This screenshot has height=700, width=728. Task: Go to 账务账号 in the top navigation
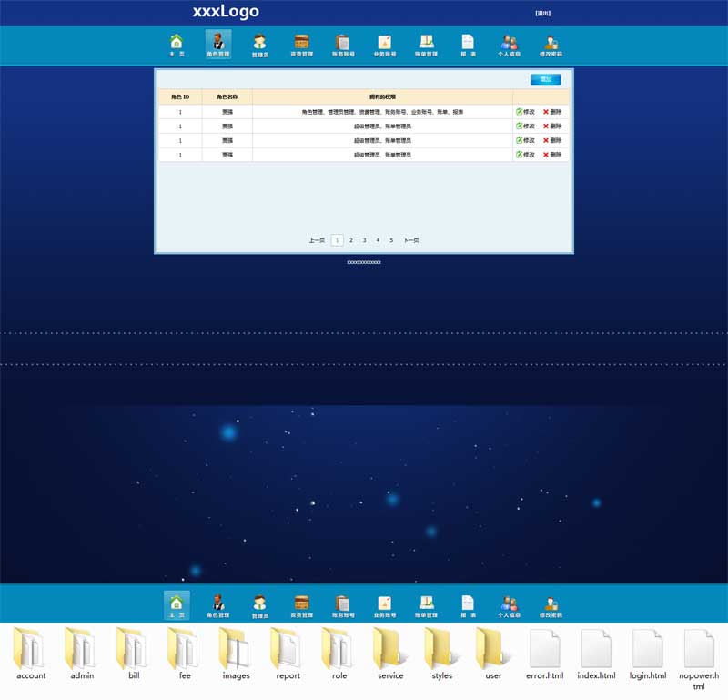pos(342,45)
